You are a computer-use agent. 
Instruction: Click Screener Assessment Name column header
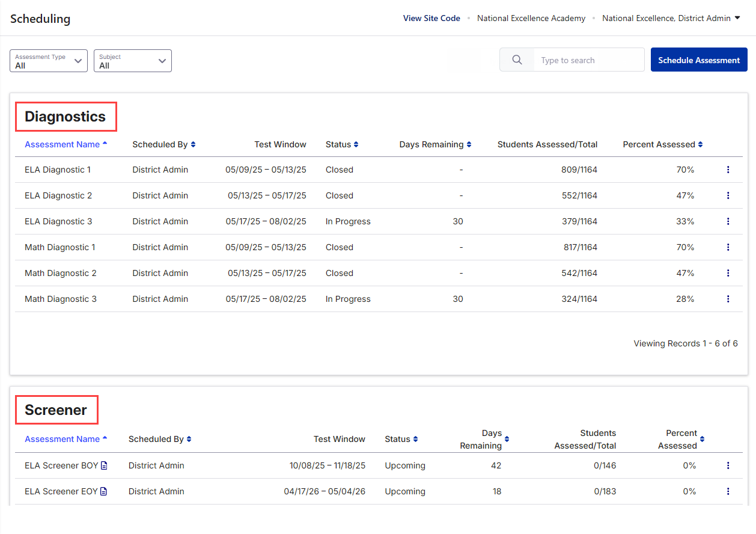66,439
